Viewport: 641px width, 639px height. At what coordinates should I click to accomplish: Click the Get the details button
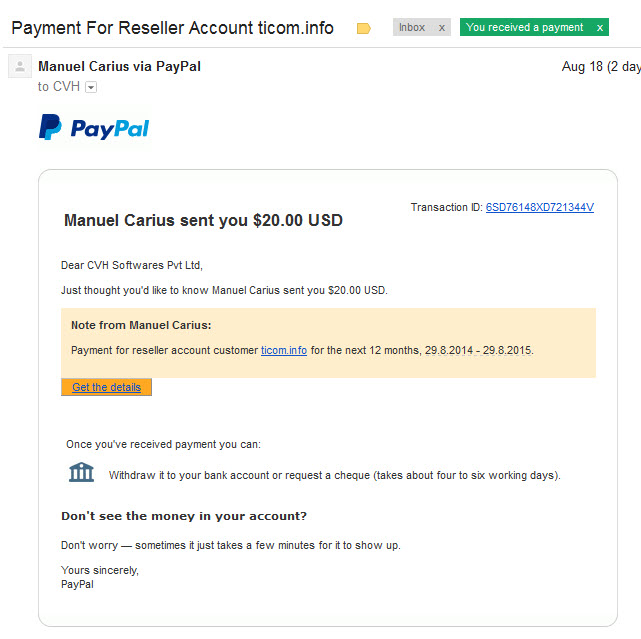(106, 387)
